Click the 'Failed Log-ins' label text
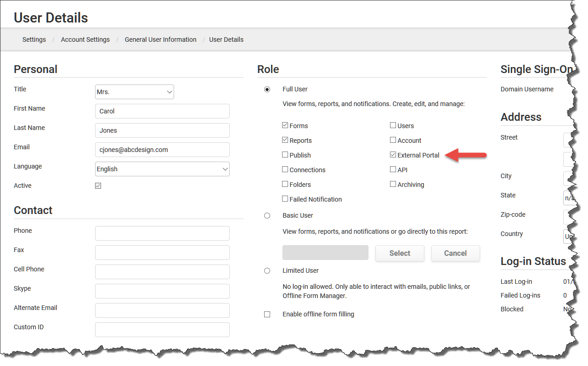The image size is (588, 366). pos(520,295)
